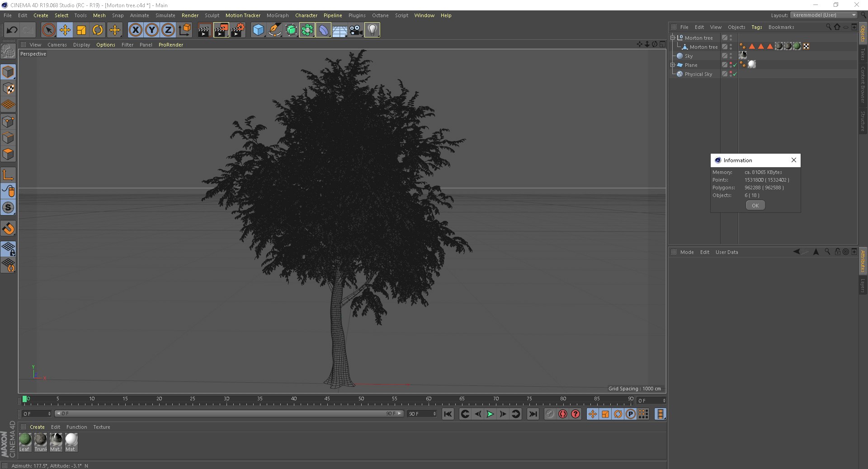Select the Scale tool
Screen dimensions: 868x469
(81, 30)
